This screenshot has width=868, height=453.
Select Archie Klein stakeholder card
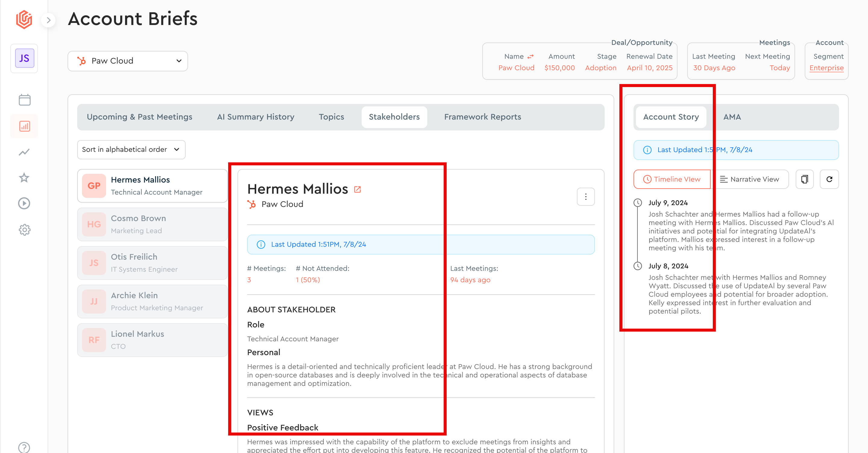pyautogui.click(x=153, y=301)
